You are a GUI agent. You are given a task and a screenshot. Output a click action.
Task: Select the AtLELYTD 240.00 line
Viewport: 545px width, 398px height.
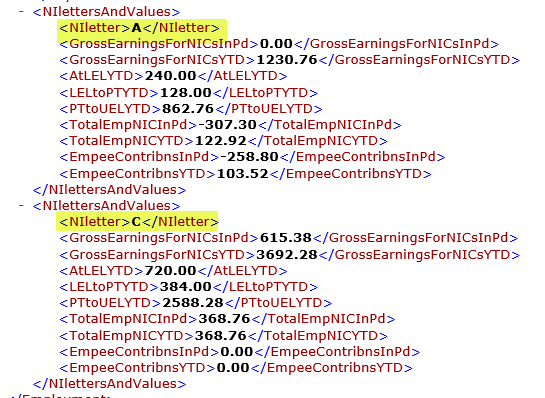click(173, 76)
